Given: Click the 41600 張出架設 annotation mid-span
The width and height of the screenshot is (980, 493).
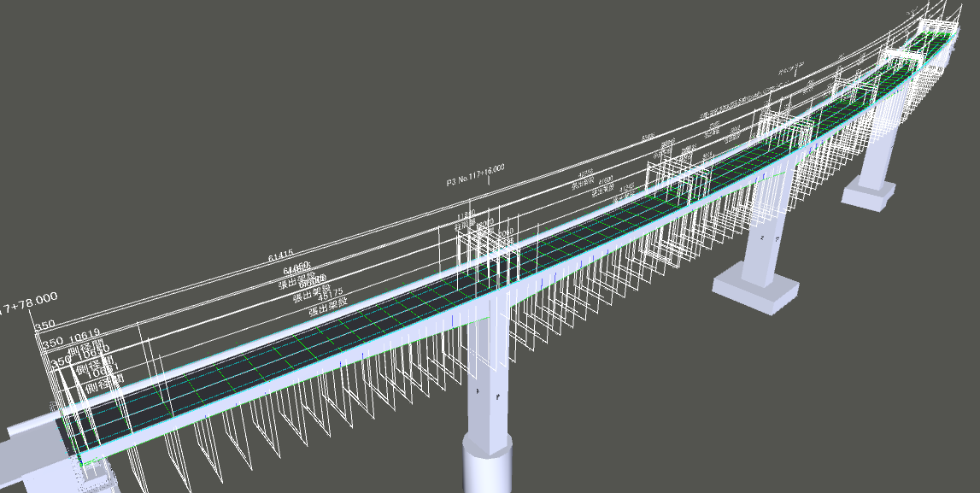Looking at the screenshot, I should pos(604,182).
